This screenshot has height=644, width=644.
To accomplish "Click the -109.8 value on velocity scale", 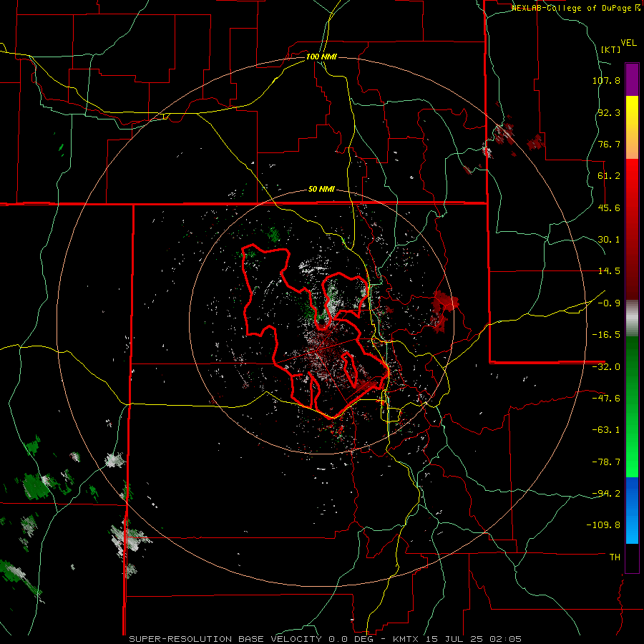I will tap(604, 525).
